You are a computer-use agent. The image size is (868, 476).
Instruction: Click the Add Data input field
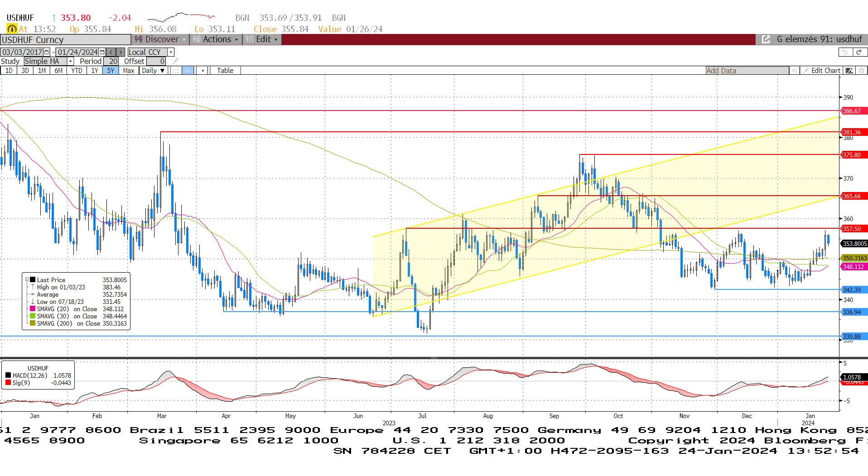(747, 71)
